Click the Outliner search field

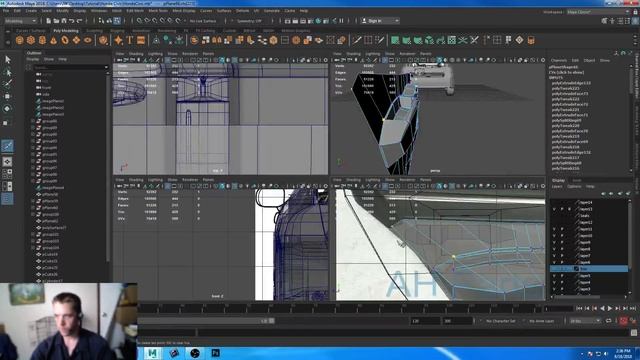pos(70,67)
